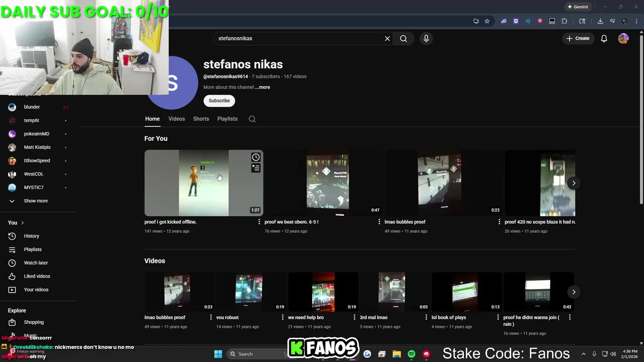
Task: Search within the stefanos nikas channel
Action: pos(252,119)
